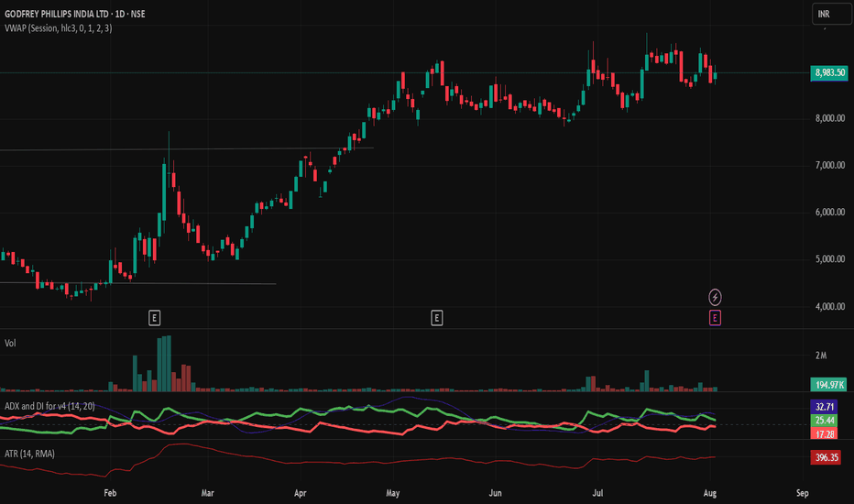This screenshot has width=854, height=504.
Task: Click the 17.28 DI minus value label
Action: [x=825, y=433]
